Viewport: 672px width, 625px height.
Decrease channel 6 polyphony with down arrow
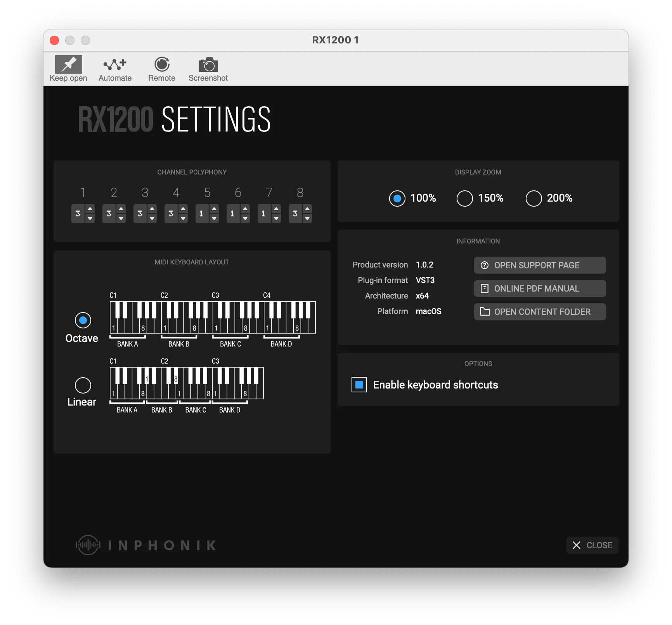(x=245, y=218)
